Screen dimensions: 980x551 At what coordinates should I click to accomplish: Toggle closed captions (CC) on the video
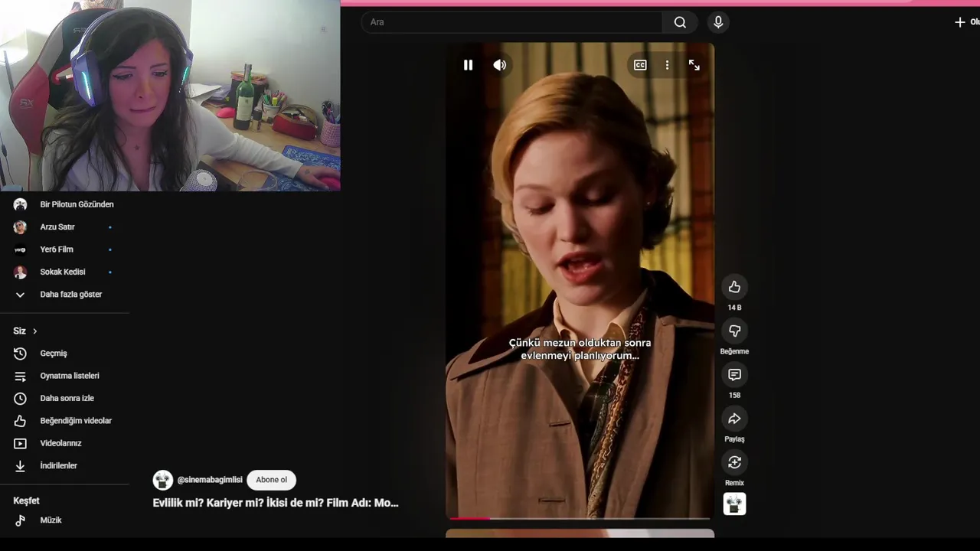(x=640, y=65)
